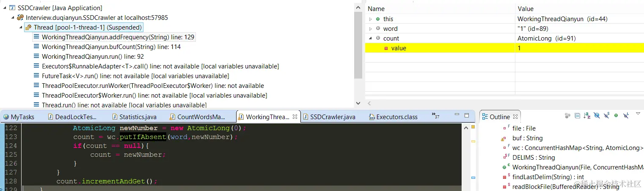Sort Outline members alphabetically
Screen dimensions: 644x191
click(587, 115)
